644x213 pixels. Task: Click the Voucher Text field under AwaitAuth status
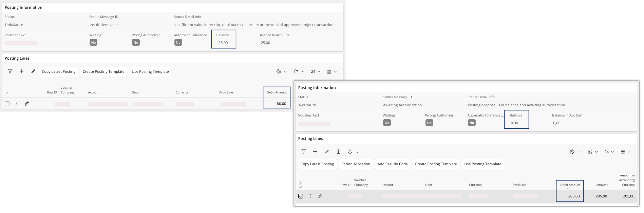tap(314, 124)
